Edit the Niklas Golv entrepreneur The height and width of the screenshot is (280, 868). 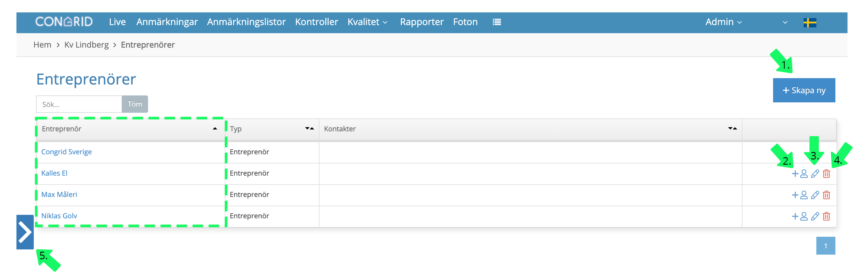815,216
